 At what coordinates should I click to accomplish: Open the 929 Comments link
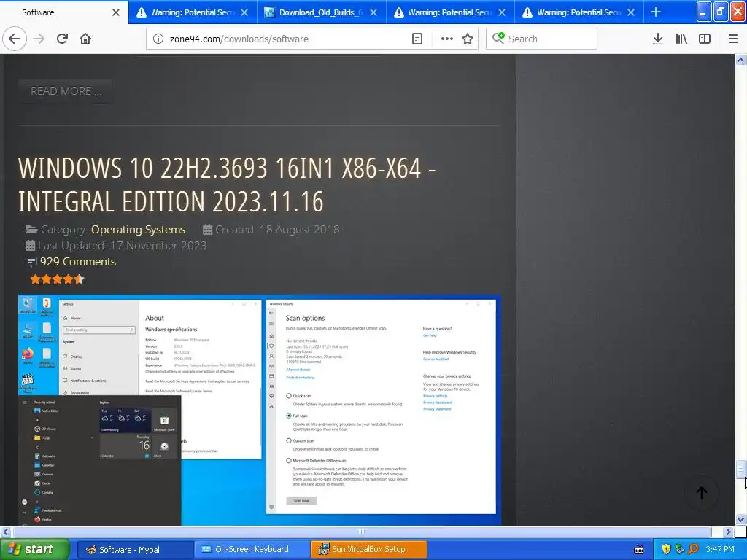tap(77, 262)
